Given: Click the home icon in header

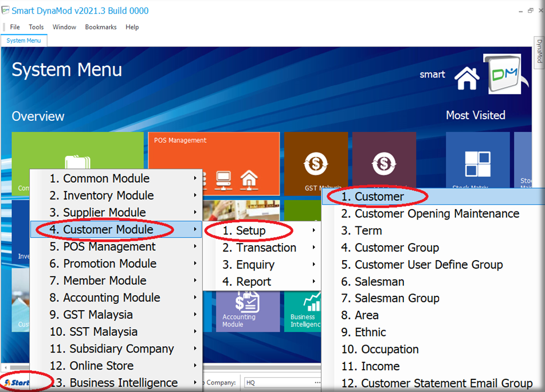Looking at the screenshot, I should (466, 77).
